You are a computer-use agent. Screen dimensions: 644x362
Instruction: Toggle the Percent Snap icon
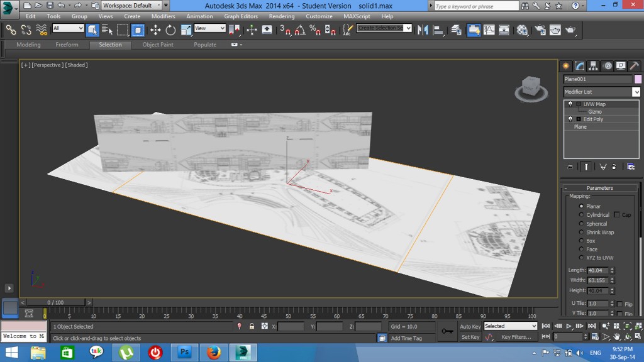coord(315,30)
